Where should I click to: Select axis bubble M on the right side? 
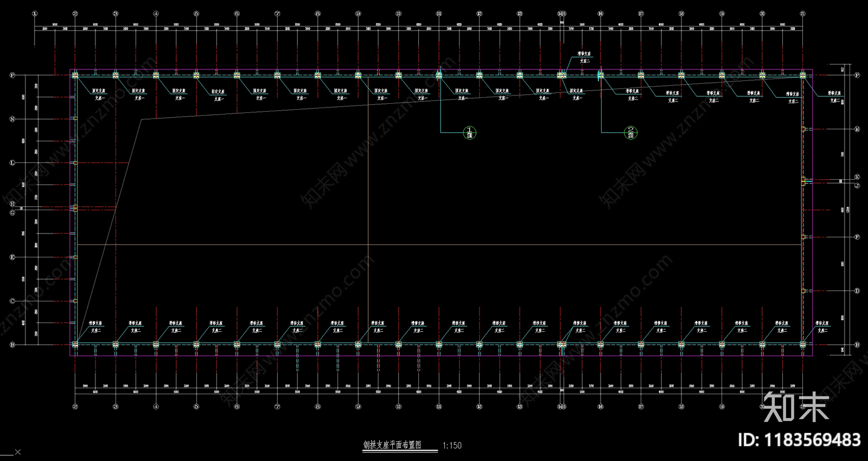(x=857, y=129)
